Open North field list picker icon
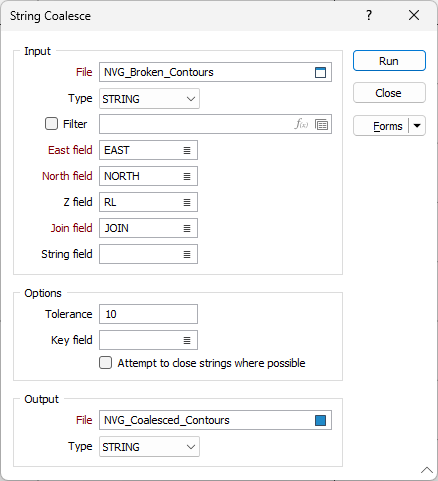The width and height of the screenshot is (438, 481). [187, 176]
